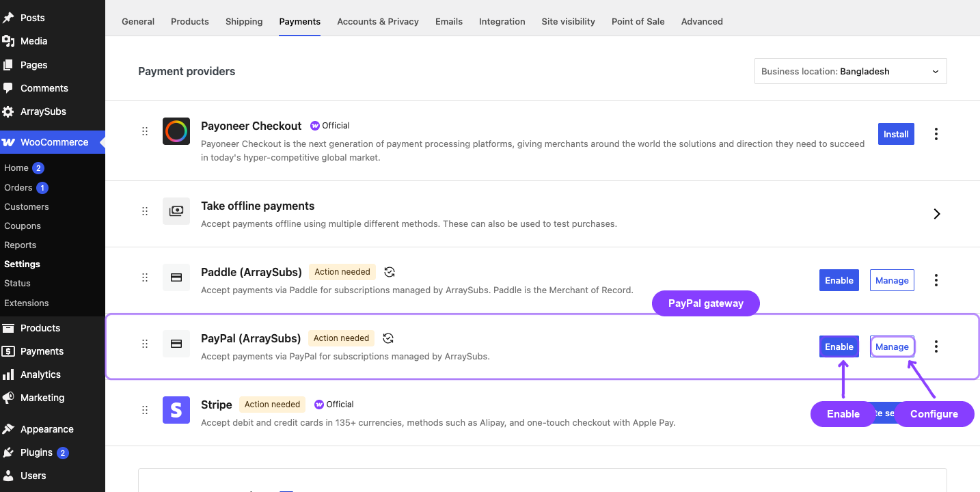Click the sync icon beside Paddle Action needed
Viewport: 980px width, 492px height.
(x=390, y=272)
